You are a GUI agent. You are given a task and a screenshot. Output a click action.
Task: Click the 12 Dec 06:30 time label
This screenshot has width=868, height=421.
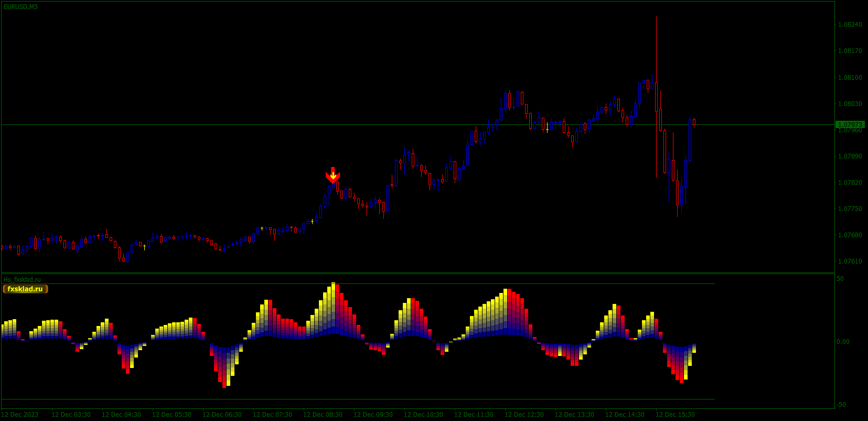click(x=222, y=415)
